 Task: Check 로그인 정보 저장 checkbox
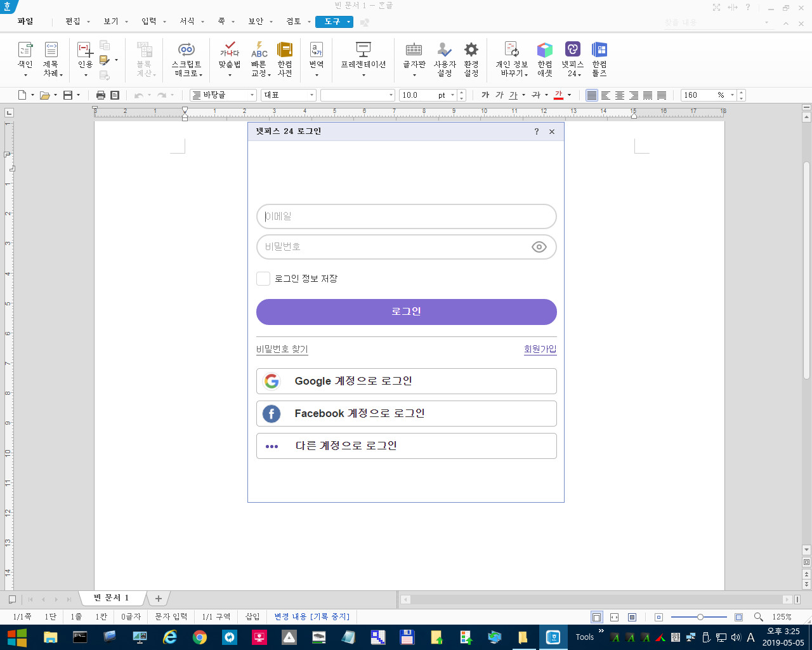pyautogui.click(x=263, y=279)
